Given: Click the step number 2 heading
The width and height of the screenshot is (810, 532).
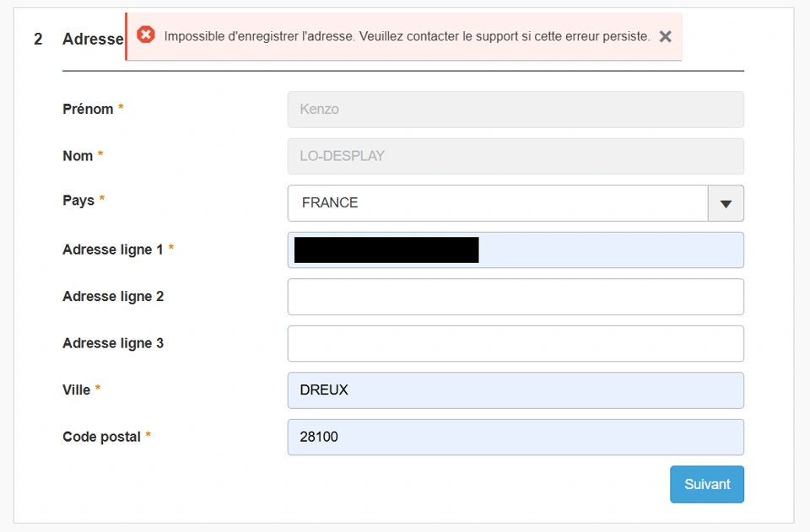Looking at the screenshot, I should 38,39.
